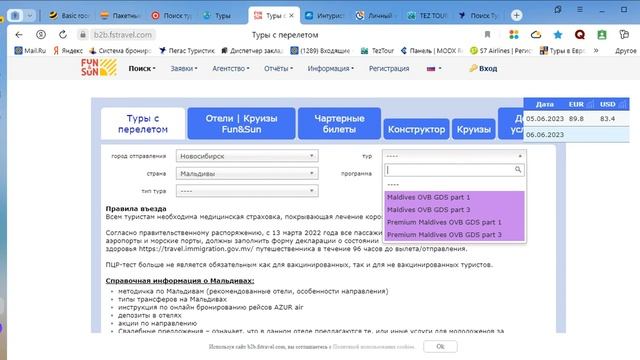Switch to the Конструктор tab
Image resolution: width=640 pixels, height=360 pixels.
pyautogui.click(x=416, y=129)
